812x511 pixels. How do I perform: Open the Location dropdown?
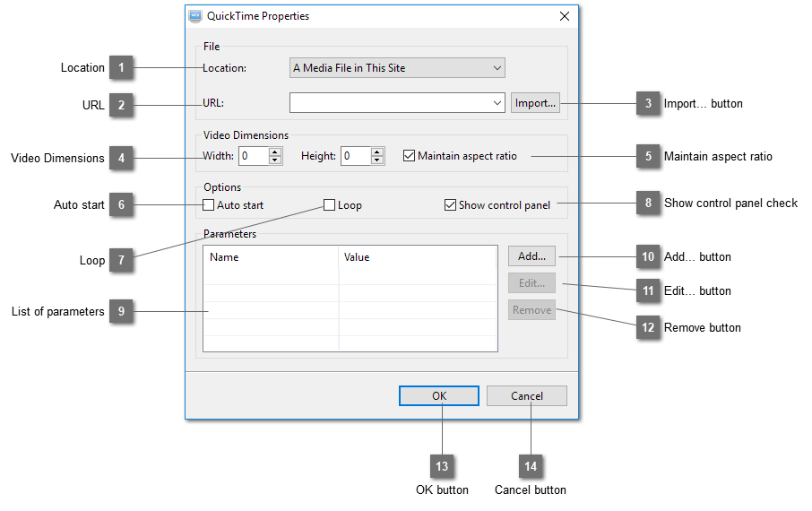pyautogui.click(x=397, y=68)
